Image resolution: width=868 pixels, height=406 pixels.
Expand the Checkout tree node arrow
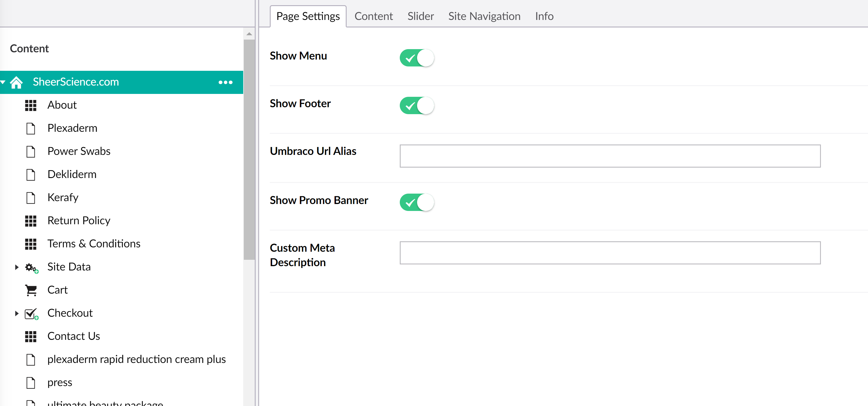(x=16, y=313)
